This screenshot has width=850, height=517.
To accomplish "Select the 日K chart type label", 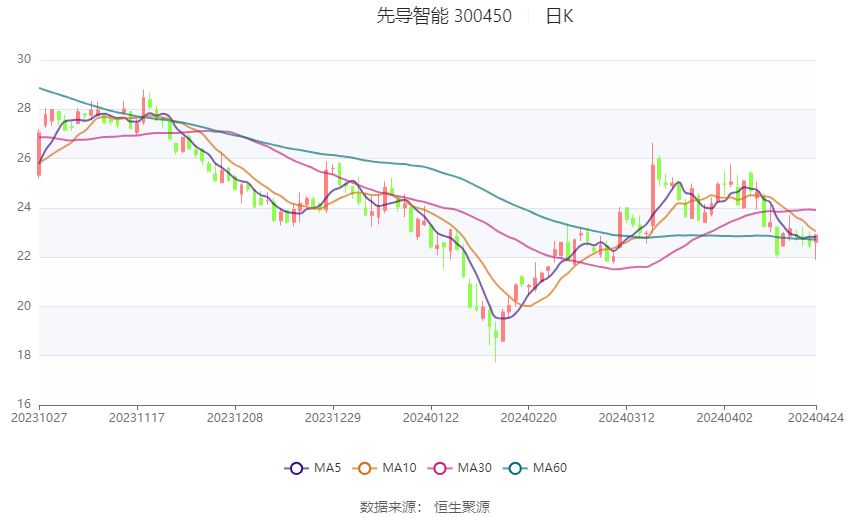I will coord(559,16).
